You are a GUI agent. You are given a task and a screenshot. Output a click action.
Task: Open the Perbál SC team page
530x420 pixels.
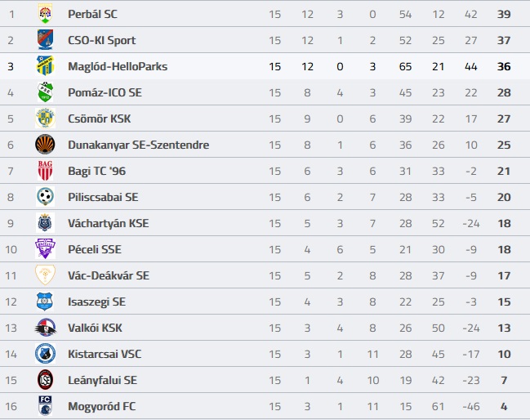pos(92,14)
